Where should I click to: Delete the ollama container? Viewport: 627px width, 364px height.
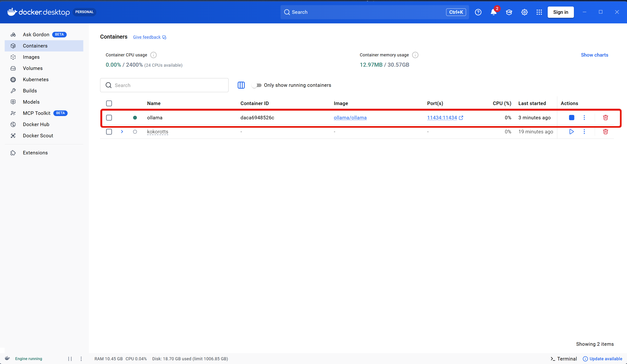click(605, 118)
